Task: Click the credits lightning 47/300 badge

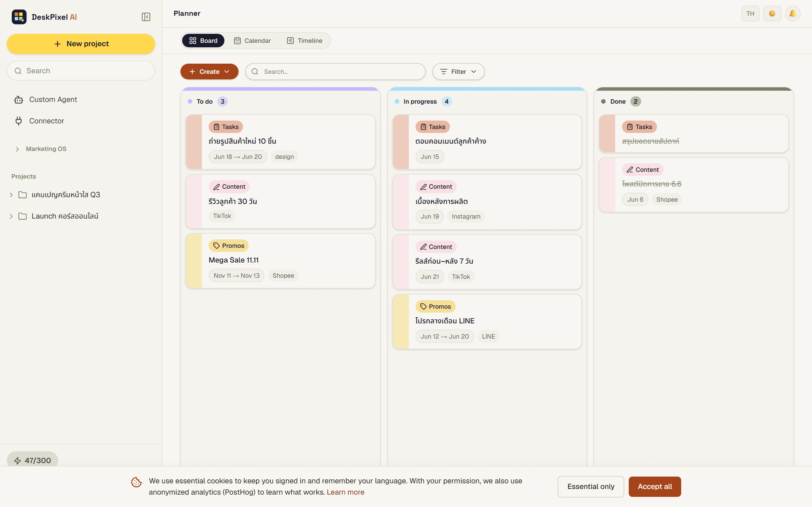Action: click(x=32, y=460)
